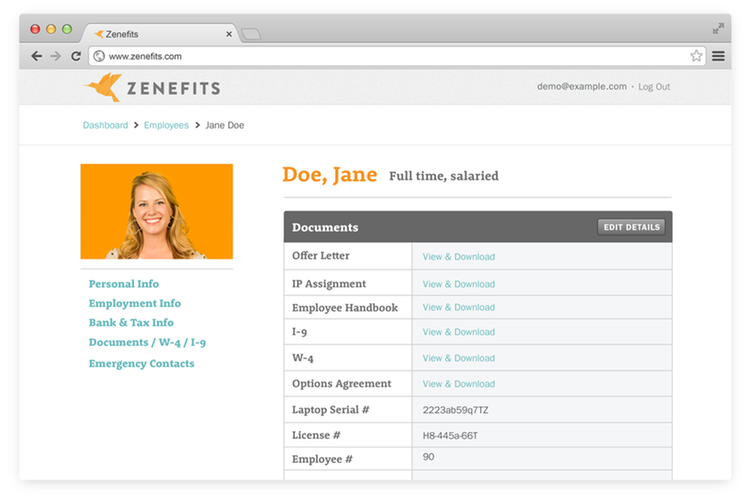Close the Zenefits browser tab

point(229,34)
